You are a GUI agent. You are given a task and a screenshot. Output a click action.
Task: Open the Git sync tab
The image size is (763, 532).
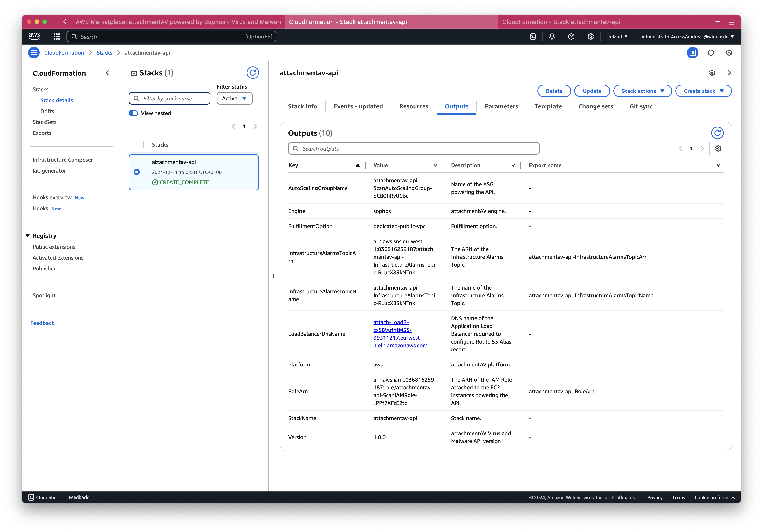tap(641, 106)
